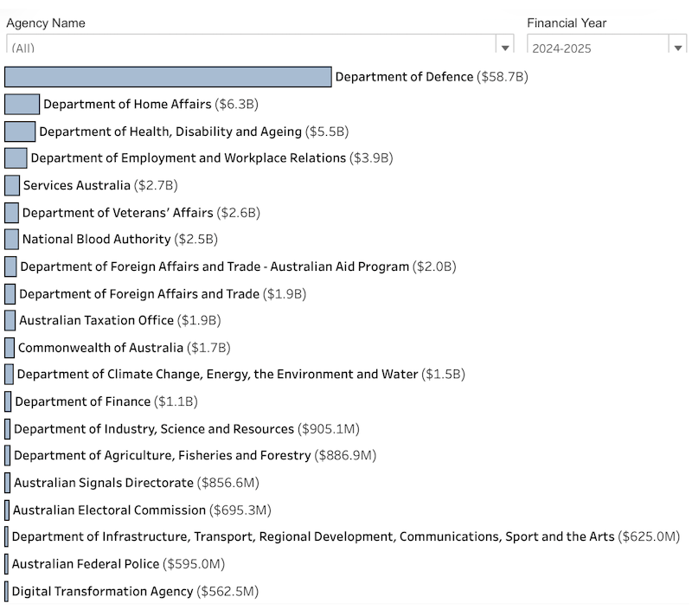The image size is (692, 616).
Task: Click the Australian Aid Program bar
Action: tap(10, 266)
